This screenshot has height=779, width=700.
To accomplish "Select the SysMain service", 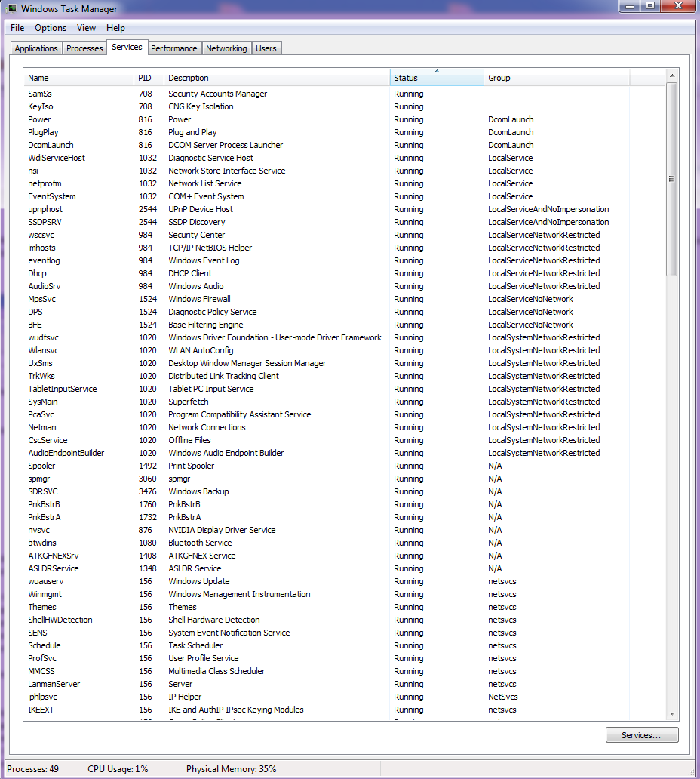I will pyautogui.click(x=344, y=402).
